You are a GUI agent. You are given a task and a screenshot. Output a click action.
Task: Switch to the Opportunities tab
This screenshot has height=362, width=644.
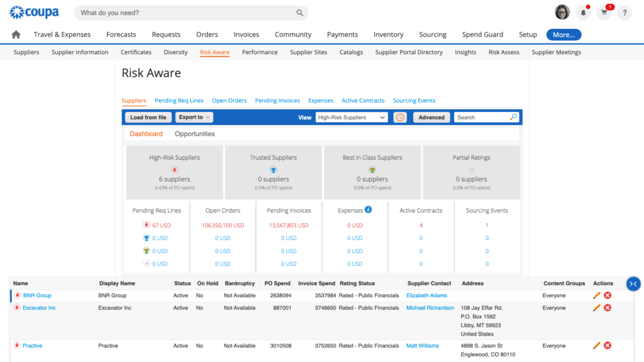click(195, 134)
